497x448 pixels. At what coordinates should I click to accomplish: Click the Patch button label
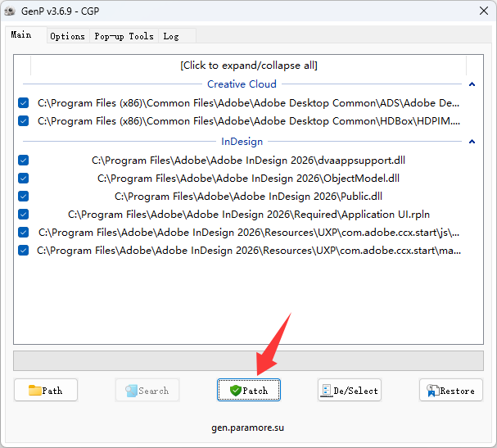(x=255, y=391)
